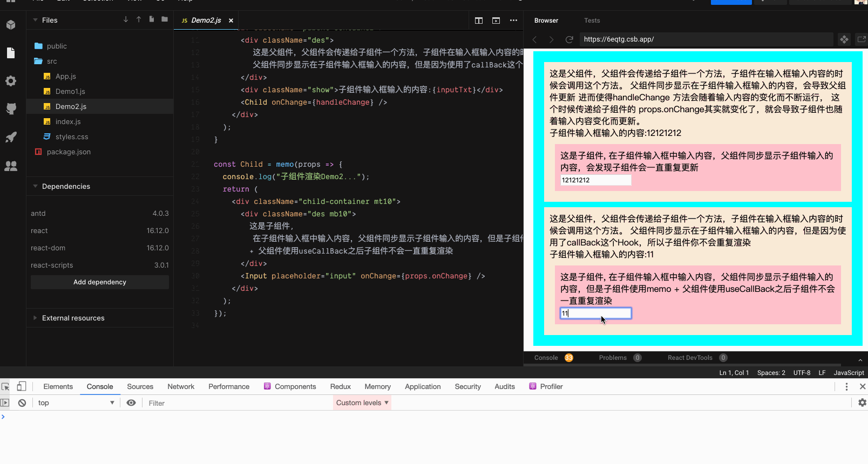Click the Add dependency button
Image resolution: width=868 pixels, height=464 pixels.
[x=100, y=282]
